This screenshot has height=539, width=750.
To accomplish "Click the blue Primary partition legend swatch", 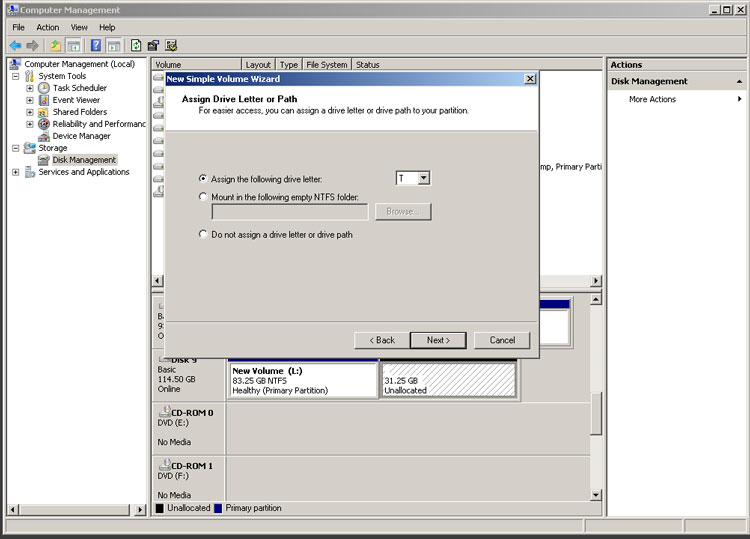I will tap(218, 508).
